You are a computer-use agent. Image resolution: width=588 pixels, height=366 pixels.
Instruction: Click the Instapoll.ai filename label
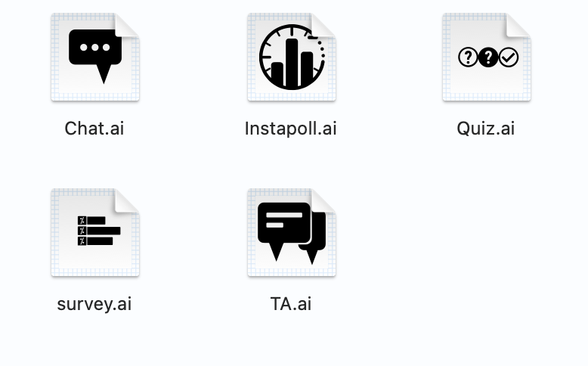pos(291,129)
